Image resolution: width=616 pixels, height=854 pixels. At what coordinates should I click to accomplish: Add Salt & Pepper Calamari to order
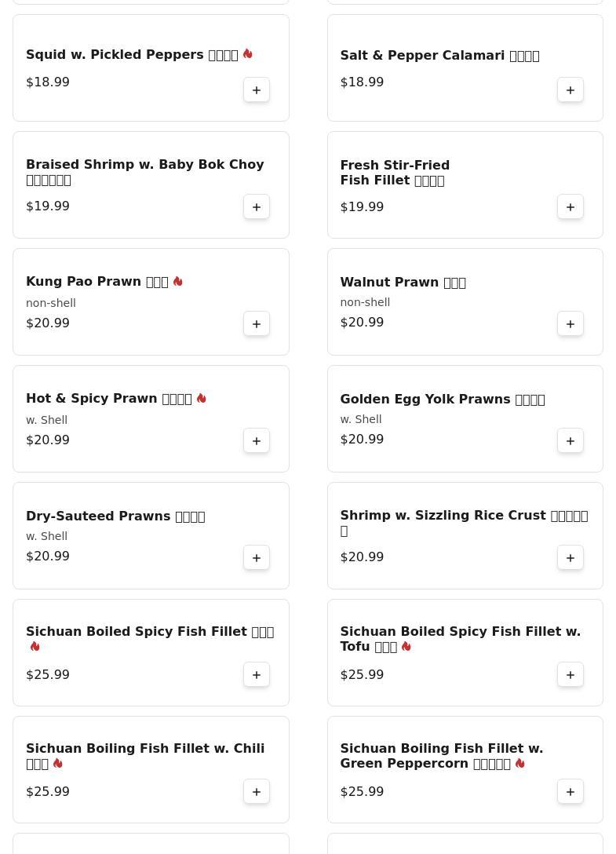[570, 90]
